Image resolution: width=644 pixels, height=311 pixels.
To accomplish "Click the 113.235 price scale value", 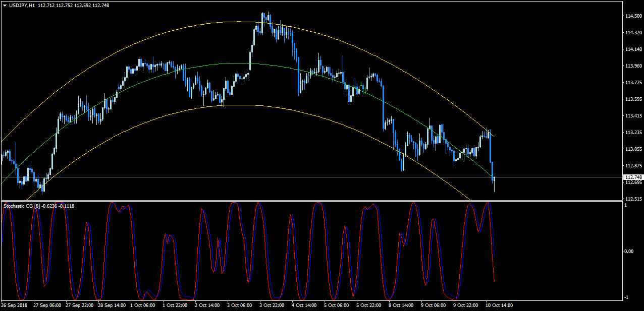I will [633, 133].
